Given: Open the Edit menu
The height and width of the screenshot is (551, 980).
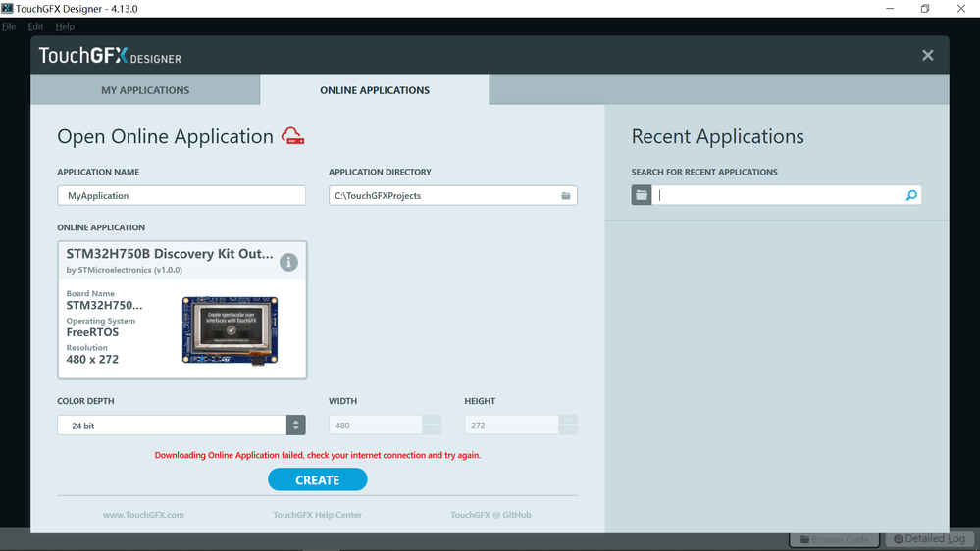Looking at the screenshot, I should pyautogui.click(x=35, y=26).
